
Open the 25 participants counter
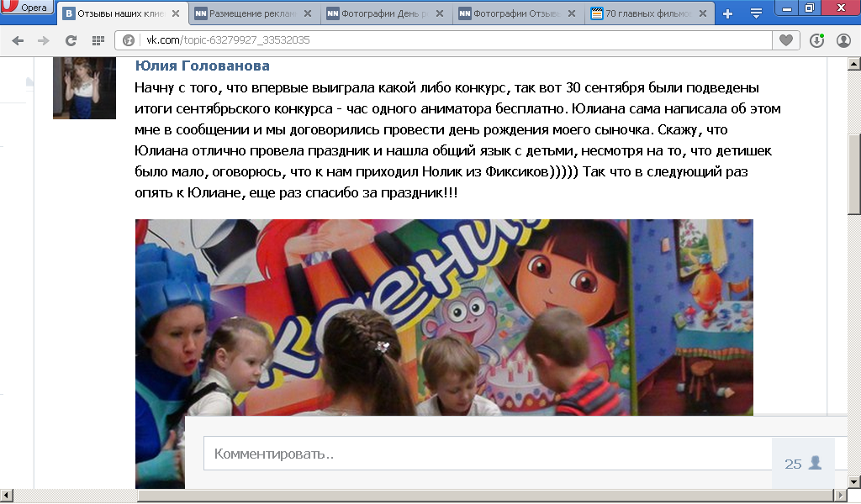[x=803, y=464]
